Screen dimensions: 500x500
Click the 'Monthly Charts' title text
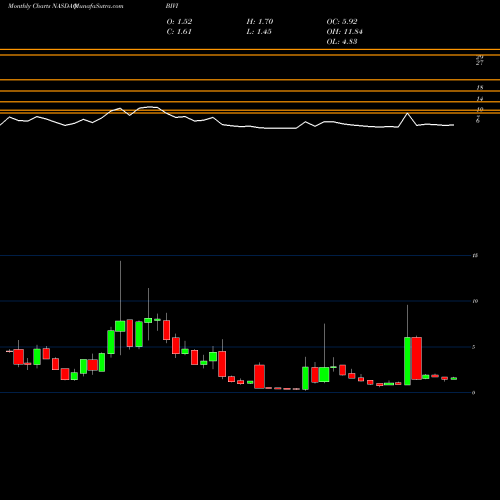pos(29,6)
